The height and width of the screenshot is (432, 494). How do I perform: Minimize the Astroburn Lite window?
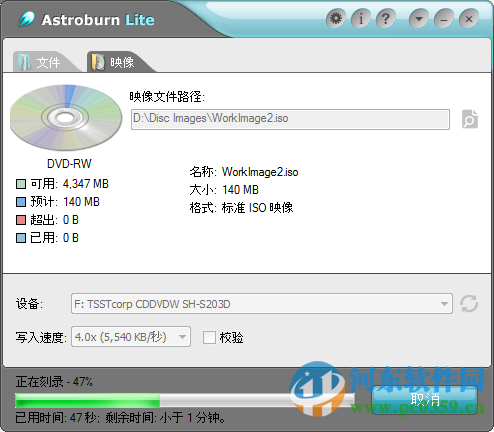[444, 19]
